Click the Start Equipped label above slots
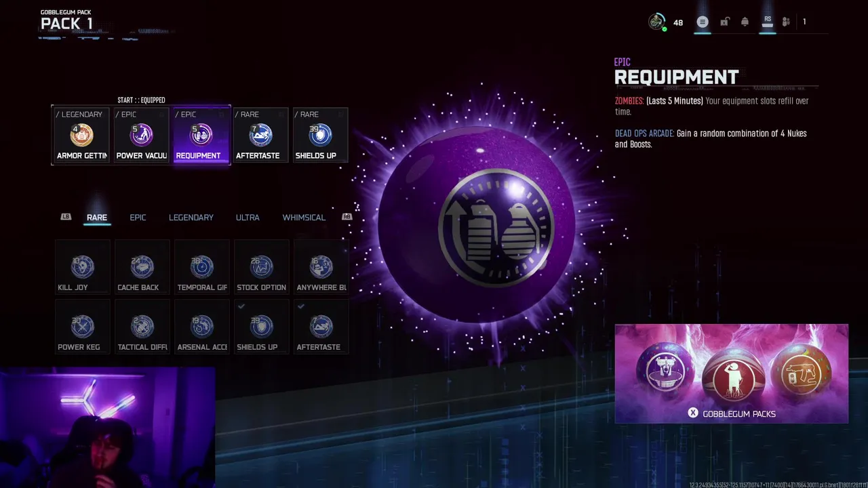Image resolution: width=868 pixels, height=488 pixels. click(x=141, y=100)
